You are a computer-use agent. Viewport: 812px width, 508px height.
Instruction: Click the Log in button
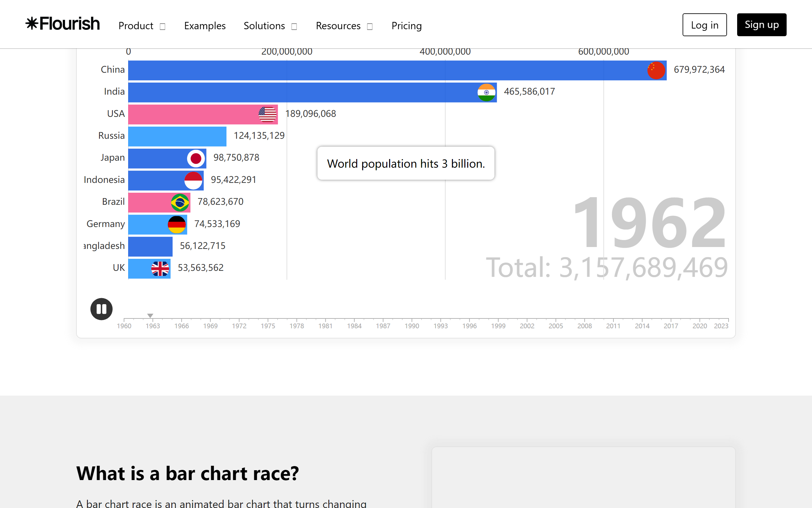[704, 25]
